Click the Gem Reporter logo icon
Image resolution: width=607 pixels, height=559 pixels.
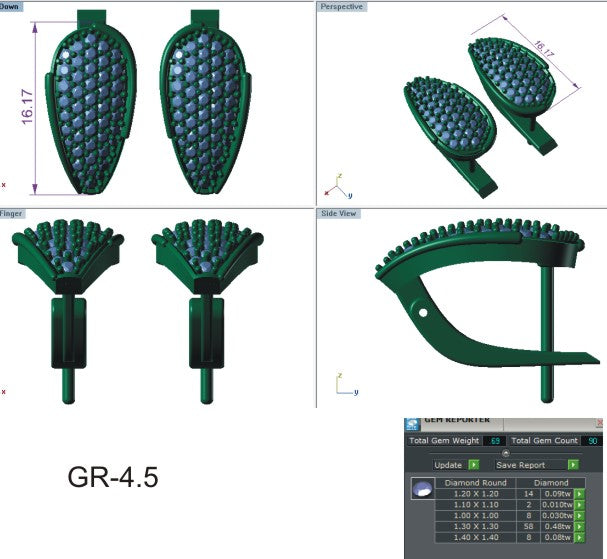click(x=412, y=424)
